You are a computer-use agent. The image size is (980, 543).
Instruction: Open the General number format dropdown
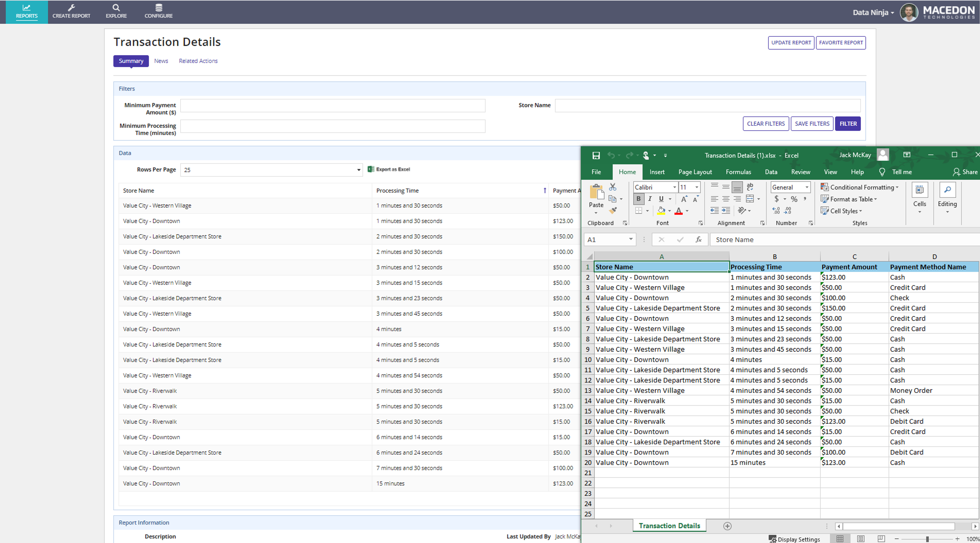(x=807, y=187)
